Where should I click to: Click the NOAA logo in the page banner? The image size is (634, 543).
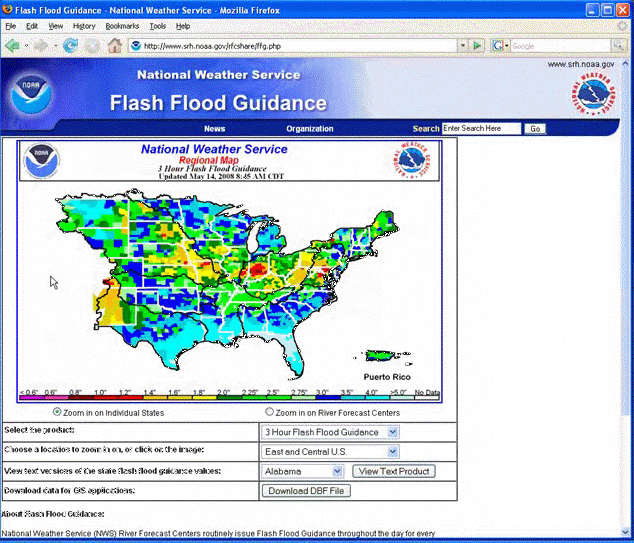click(31, 94)
